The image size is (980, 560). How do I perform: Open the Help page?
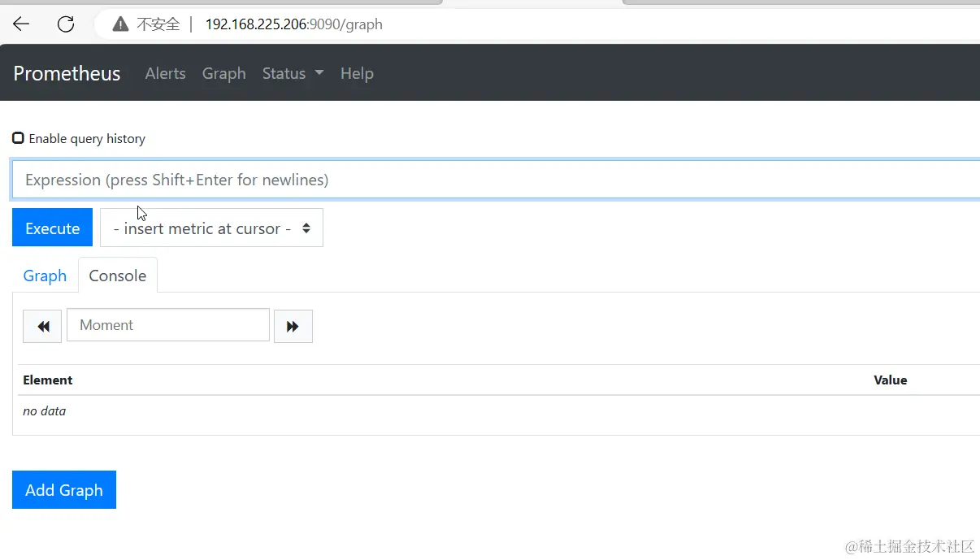coord(357,73)
